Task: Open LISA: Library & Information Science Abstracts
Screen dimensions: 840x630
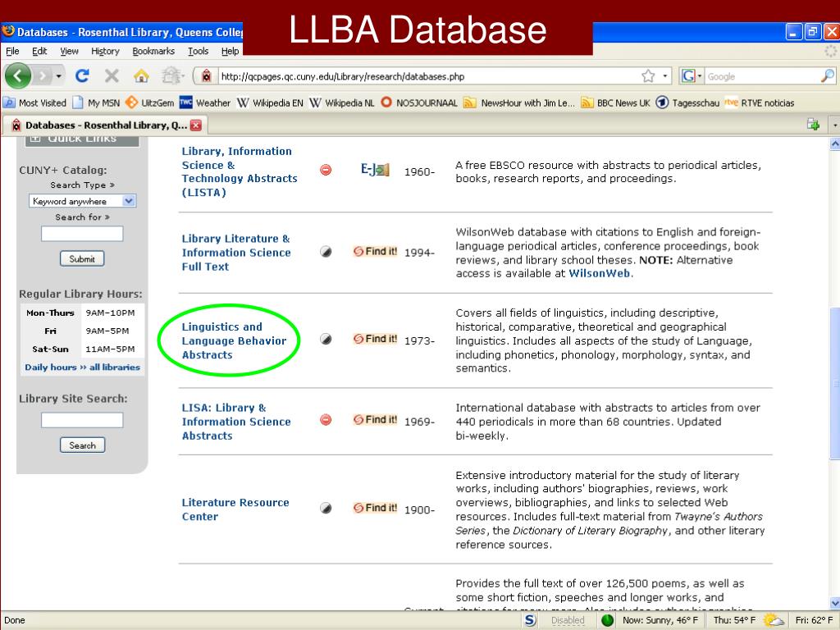Action: 236,422
